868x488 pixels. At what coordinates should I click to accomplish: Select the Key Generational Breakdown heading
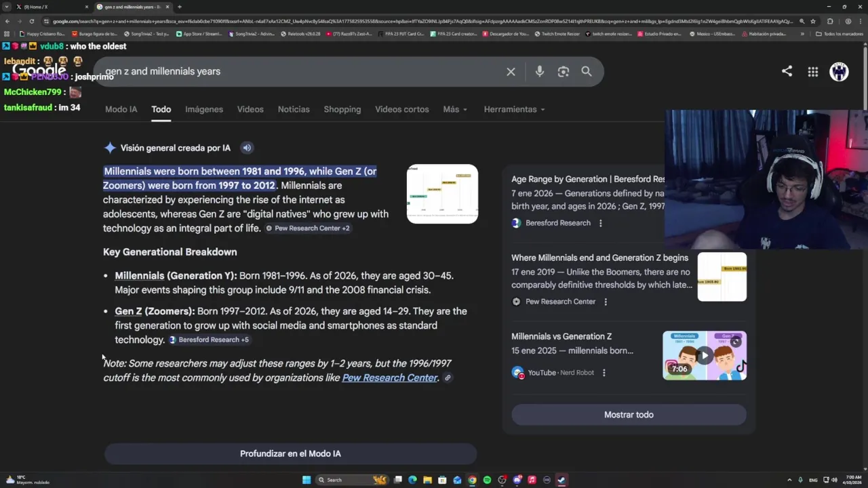pyautogui.click(x=170, y=252)
